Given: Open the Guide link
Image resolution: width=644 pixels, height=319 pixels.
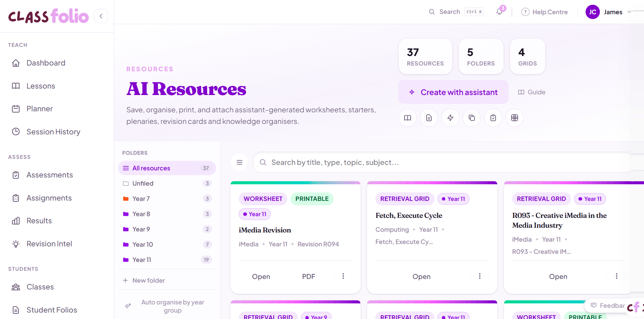Looking at the screenshot, I should [x=532, y=92].
